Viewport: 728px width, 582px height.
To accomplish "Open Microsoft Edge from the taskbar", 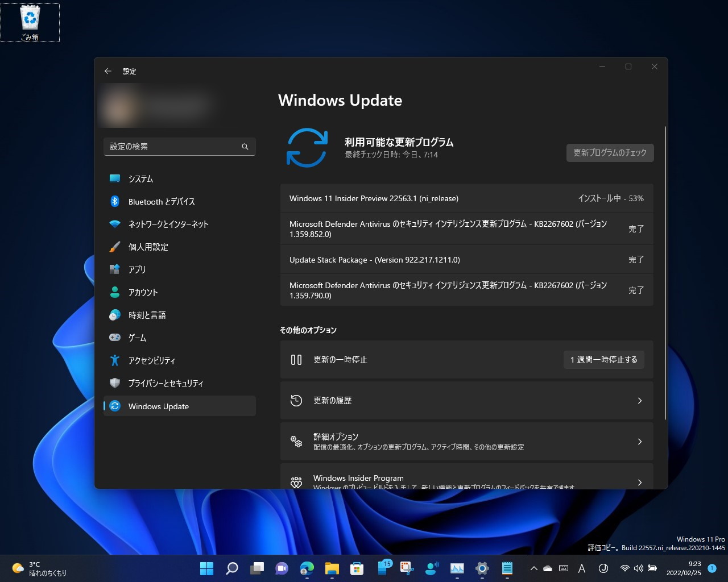I will pyautogui.click(x=307, y=568).
